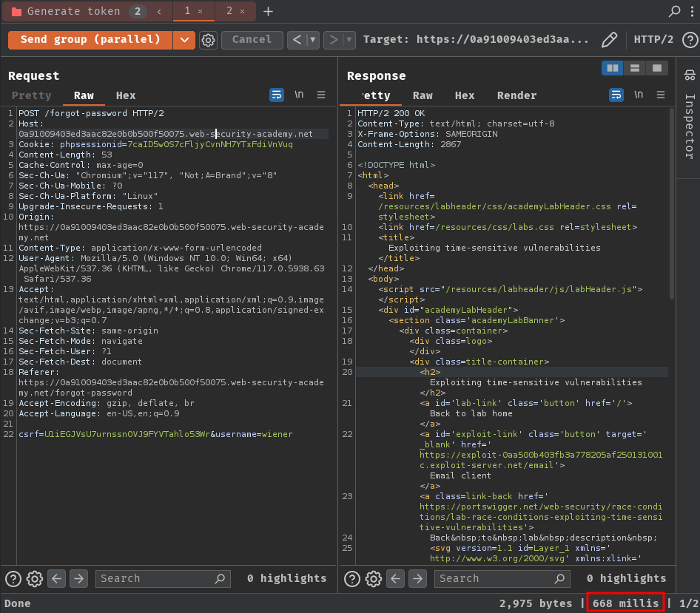The image size is (700, 613).
Task: Go to next request in history
Action: 334,40
